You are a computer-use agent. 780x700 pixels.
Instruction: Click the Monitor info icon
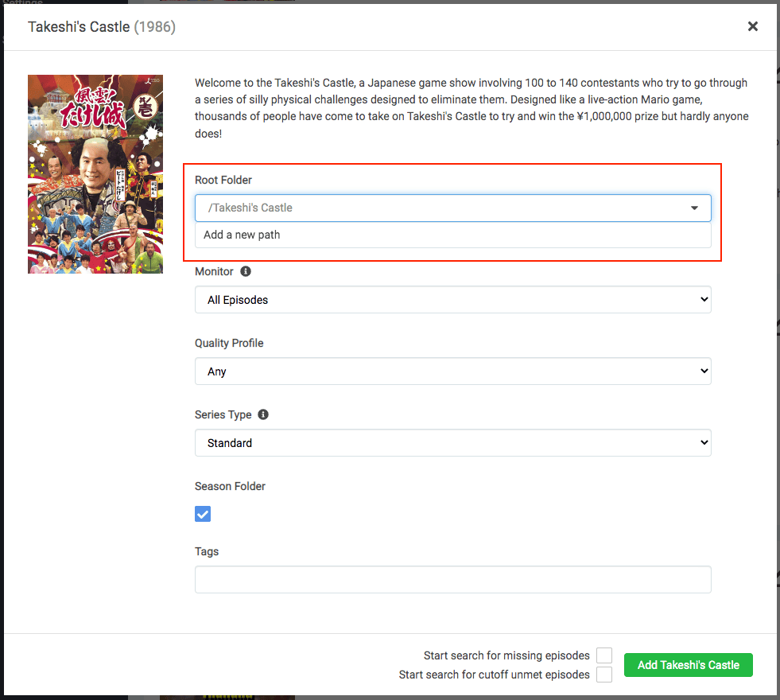(245, 271)
